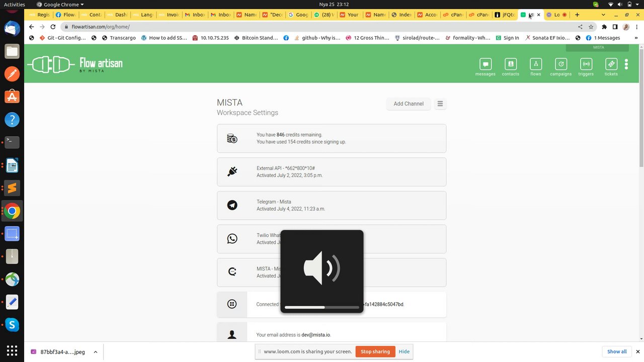The width and height of the screenshot is (644, 362).
Task: Open the Google Chrome app menu
Action: 60,5
